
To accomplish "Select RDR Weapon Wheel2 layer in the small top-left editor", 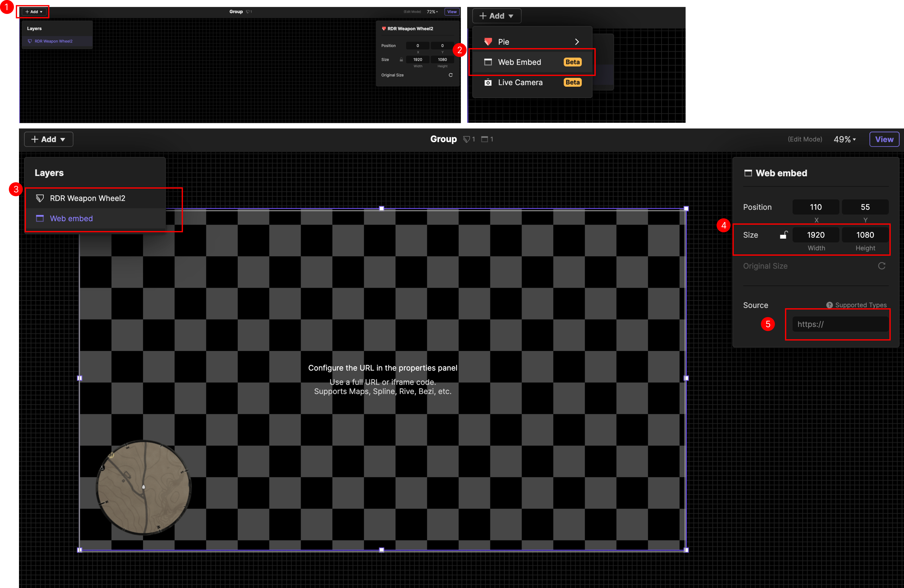I will [x=57, y=41].
